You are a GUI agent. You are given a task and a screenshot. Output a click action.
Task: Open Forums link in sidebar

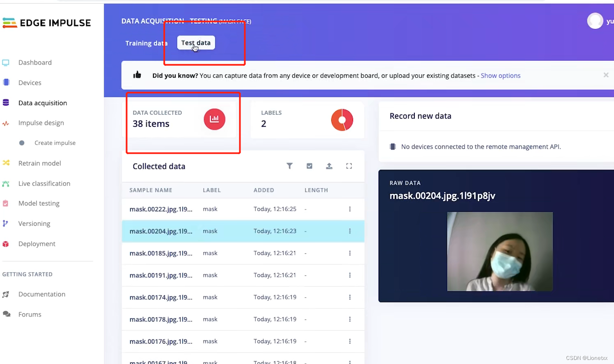click(x=29, y=315)
